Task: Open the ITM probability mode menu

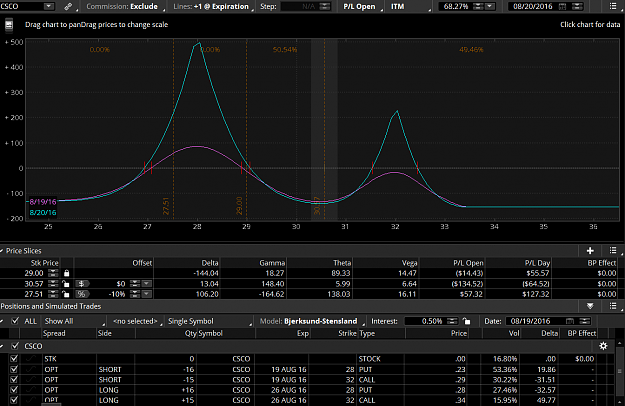Action: point(410,6)
